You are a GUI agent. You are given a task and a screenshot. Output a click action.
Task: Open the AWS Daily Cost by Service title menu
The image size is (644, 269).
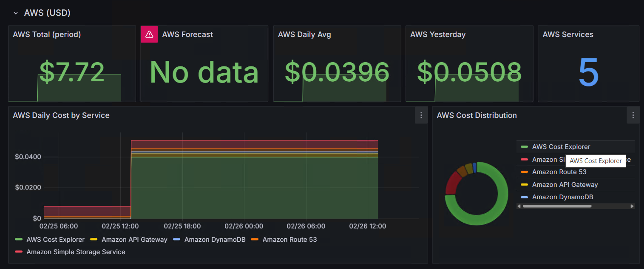coord(61,115)
